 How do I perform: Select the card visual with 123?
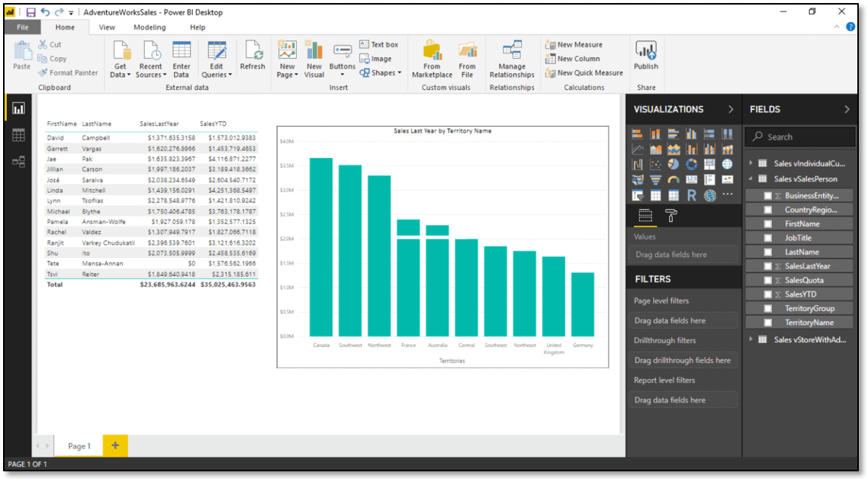[691, 180]
